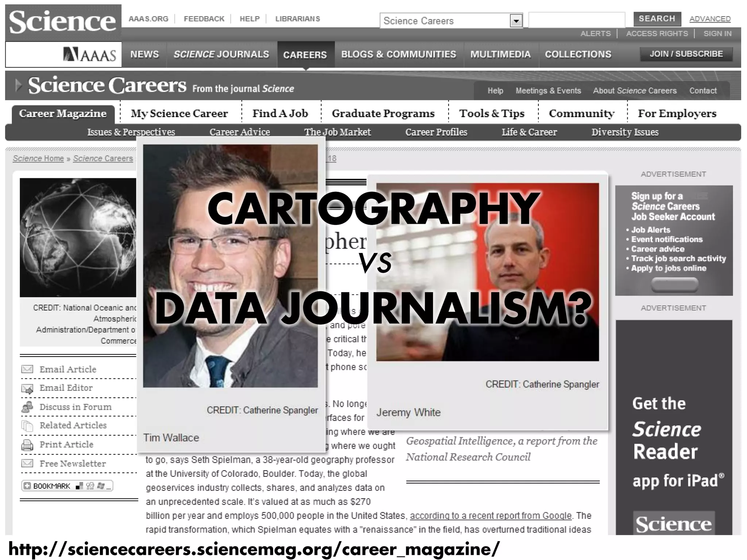Open About Science Careers link

pos(635,91)
